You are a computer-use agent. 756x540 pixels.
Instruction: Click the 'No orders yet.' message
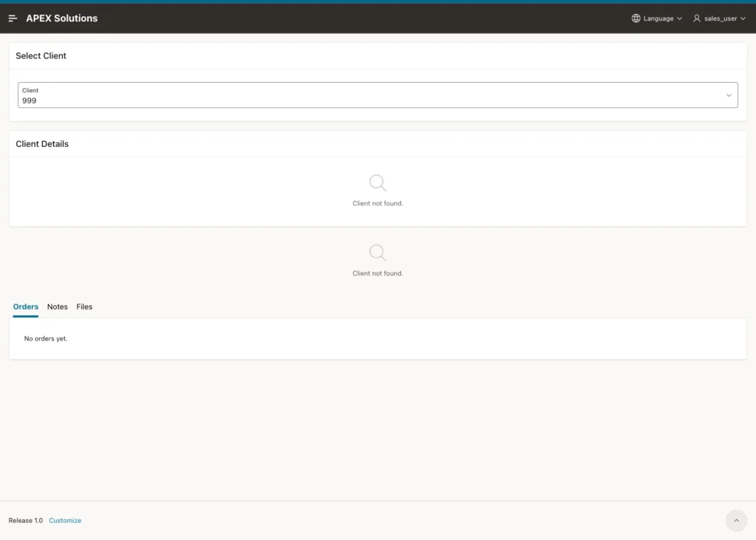(x=46, y=339)
